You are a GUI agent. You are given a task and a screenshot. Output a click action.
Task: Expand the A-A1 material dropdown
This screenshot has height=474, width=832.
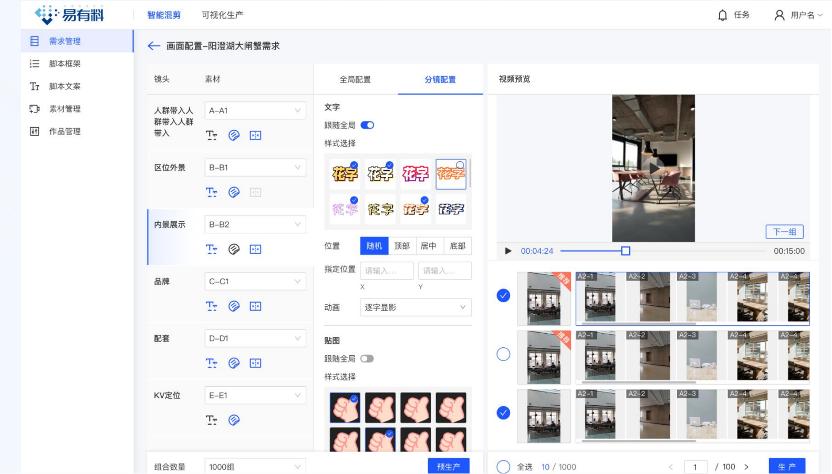[255, 110]
